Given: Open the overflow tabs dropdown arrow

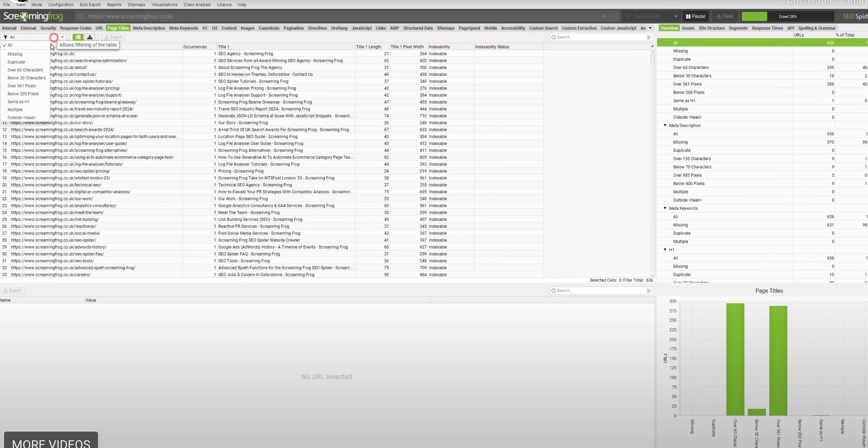Looking at the screenshot, I should pyautogui.click(x=650, y=28).
